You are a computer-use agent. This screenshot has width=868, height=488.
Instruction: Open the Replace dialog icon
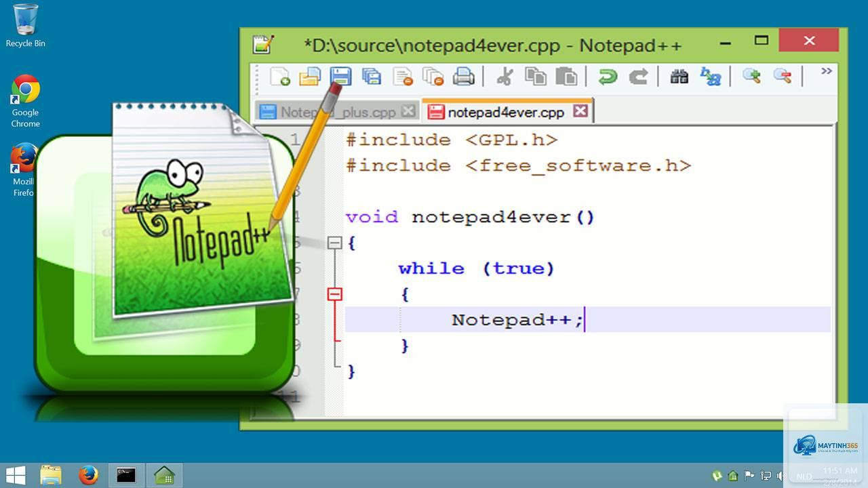click(x=710, y=76)
